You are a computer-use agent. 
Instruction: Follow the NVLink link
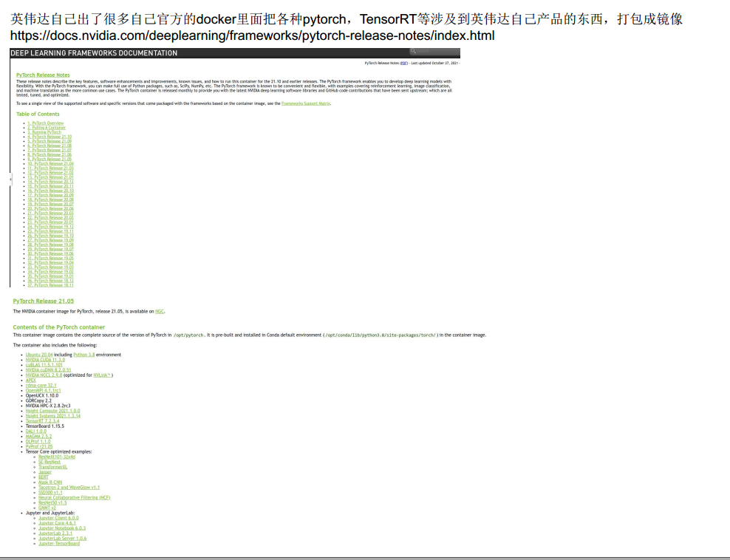click(x=102, y=375)
